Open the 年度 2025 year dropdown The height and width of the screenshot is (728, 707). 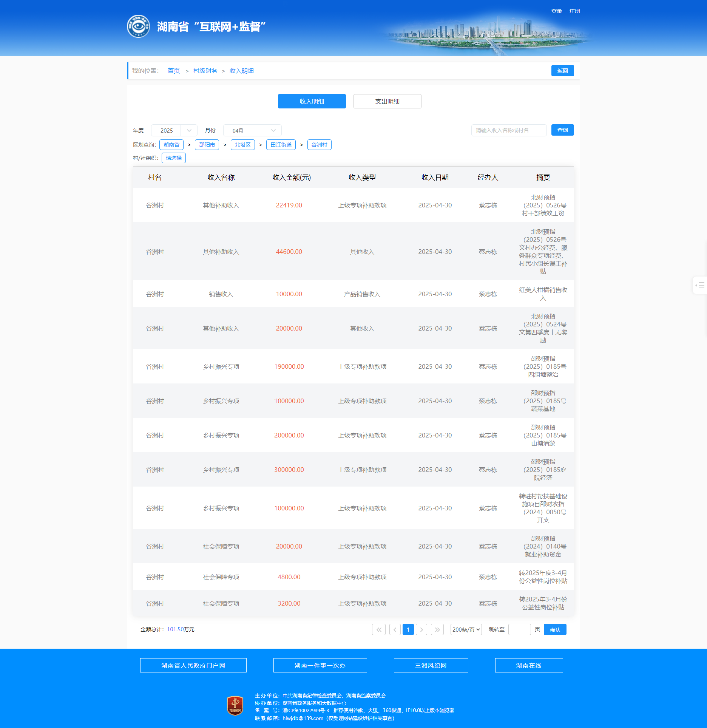pos(174,130)
